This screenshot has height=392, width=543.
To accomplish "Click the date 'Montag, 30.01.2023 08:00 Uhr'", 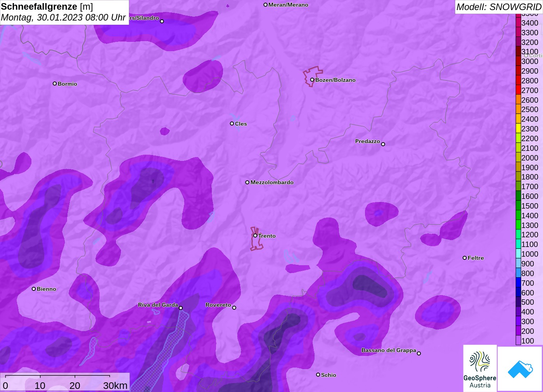I will pyautogui.click(x=63, y=17).
